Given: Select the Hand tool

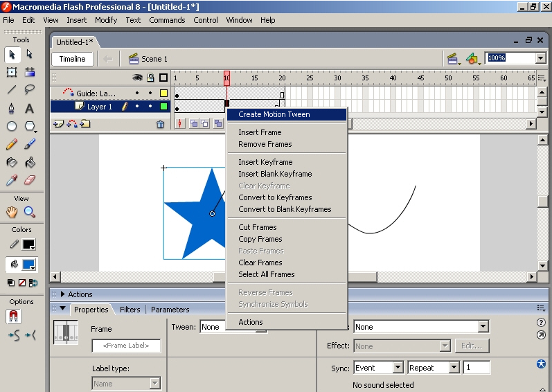Looking at the screenshot, I should pos(12,212).
